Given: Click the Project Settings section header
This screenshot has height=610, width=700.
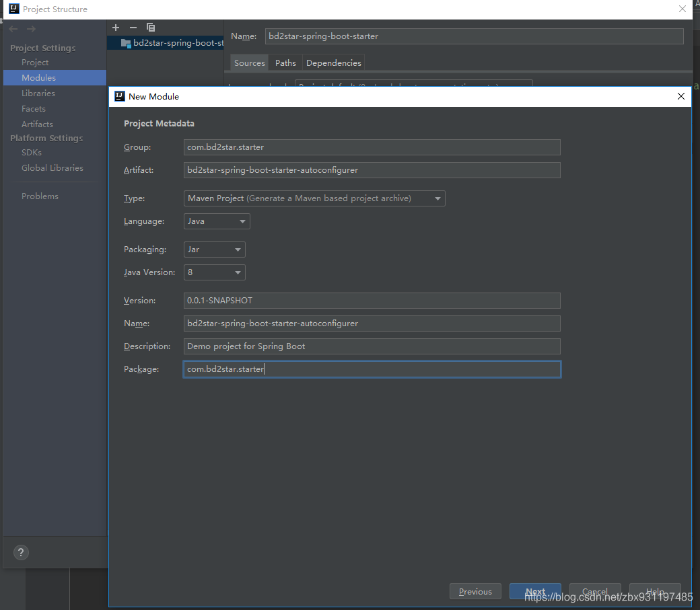Looking at the screenshot, I should point(43,48).
